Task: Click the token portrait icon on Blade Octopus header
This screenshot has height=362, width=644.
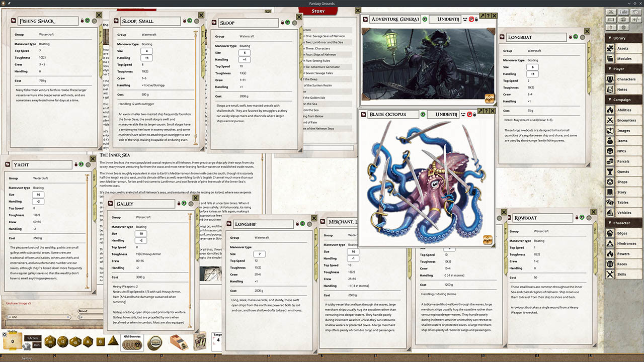Action: pos(363,115)
